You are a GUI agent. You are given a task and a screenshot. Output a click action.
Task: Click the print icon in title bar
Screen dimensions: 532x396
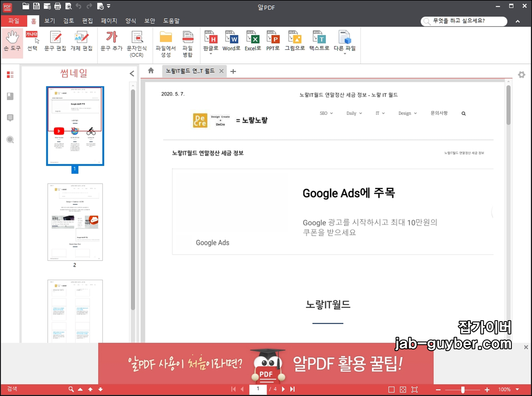[58, 6]
